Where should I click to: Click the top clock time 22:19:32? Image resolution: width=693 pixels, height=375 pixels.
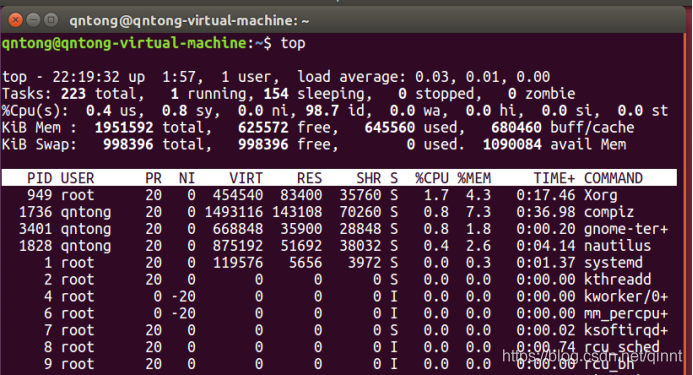[x=86, y=77]
